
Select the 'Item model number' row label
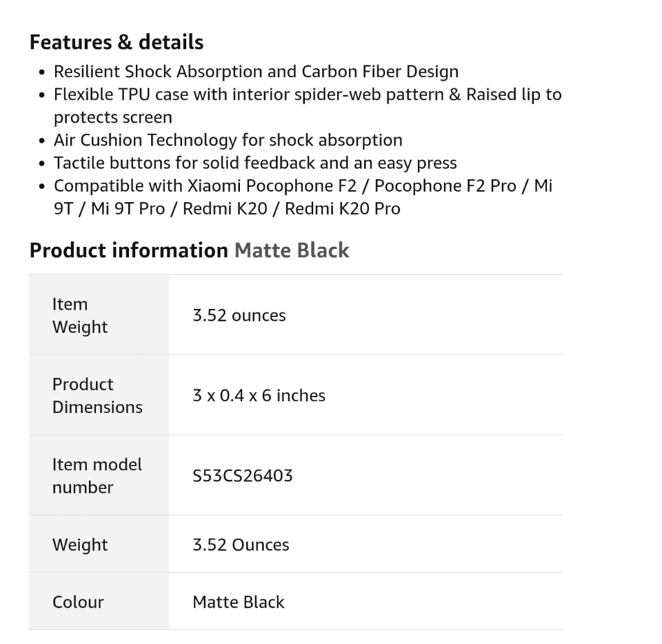(x=97, y=476)
